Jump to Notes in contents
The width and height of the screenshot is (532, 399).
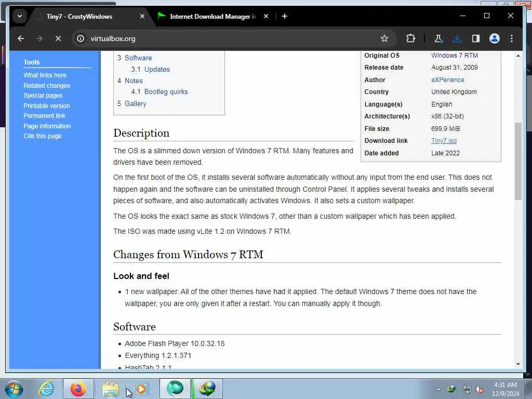point(134,81)
